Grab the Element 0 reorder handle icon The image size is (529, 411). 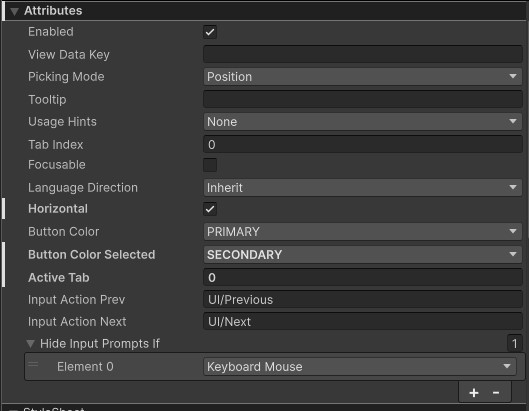(x=33, y=364)
